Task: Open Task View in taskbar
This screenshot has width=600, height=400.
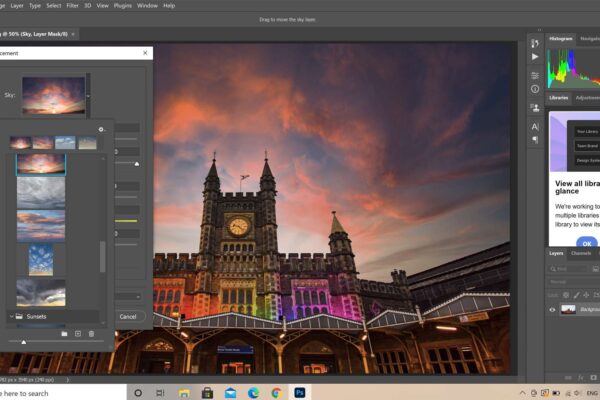Action: 160,393
